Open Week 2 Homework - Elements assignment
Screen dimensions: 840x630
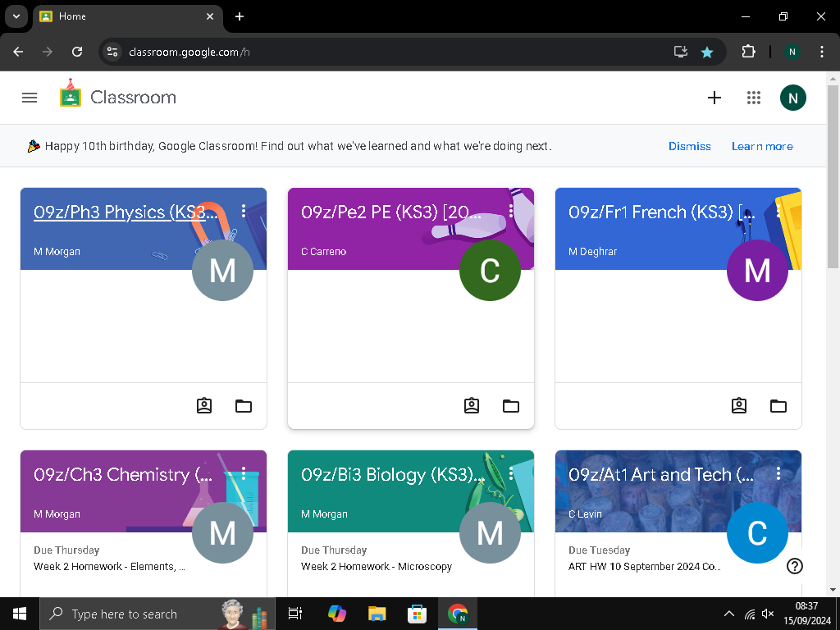pos(109,566)
